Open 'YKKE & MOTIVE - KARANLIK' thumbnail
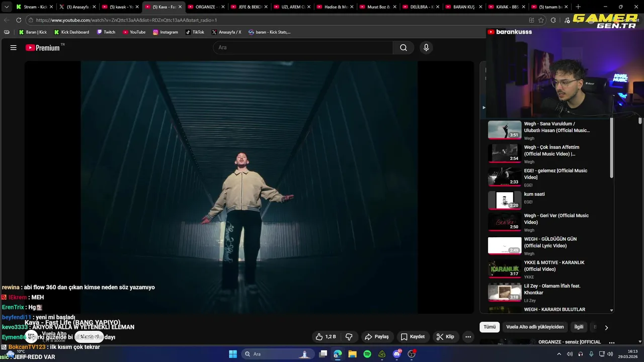This screenshot has width=644, height=362. point(505,269)
